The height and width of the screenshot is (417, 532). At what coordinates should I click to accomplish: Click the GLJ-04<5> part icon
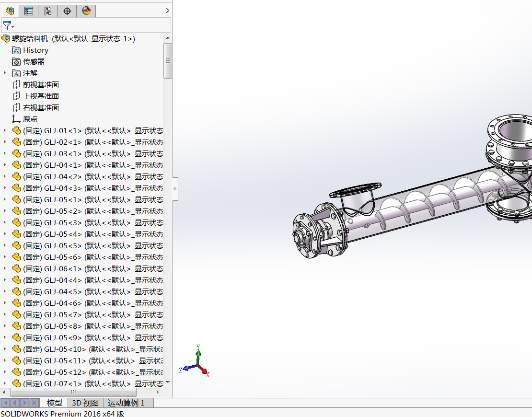pos(16,291)
